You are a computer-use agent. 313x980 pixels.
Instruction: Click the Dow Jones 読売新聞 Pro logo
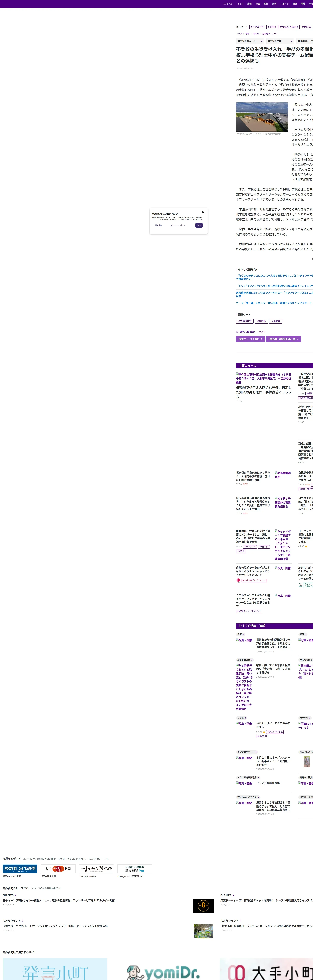134,869
